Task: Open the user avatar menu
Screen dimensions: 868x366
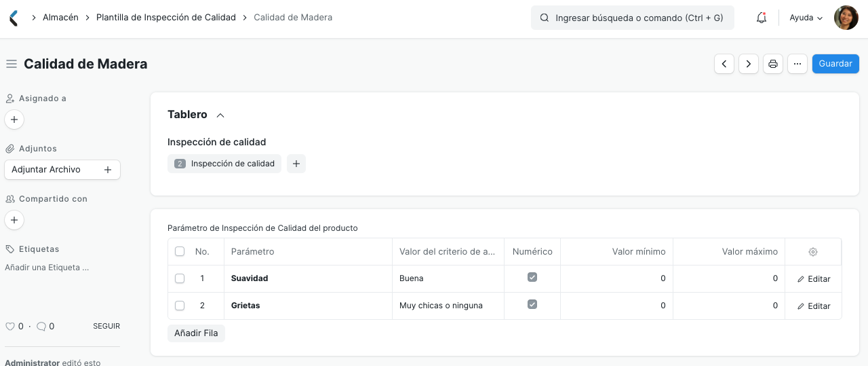Action: (846, 18)
